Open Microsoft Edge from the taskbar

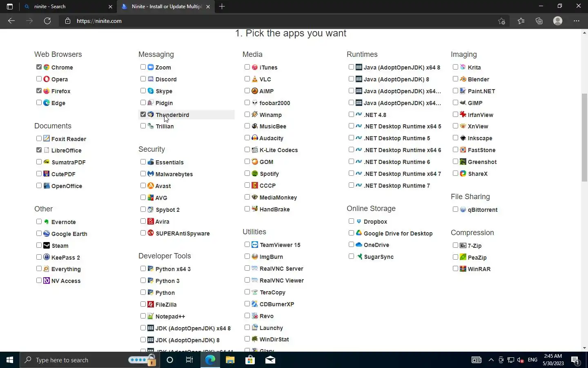(x=210, y=360)
